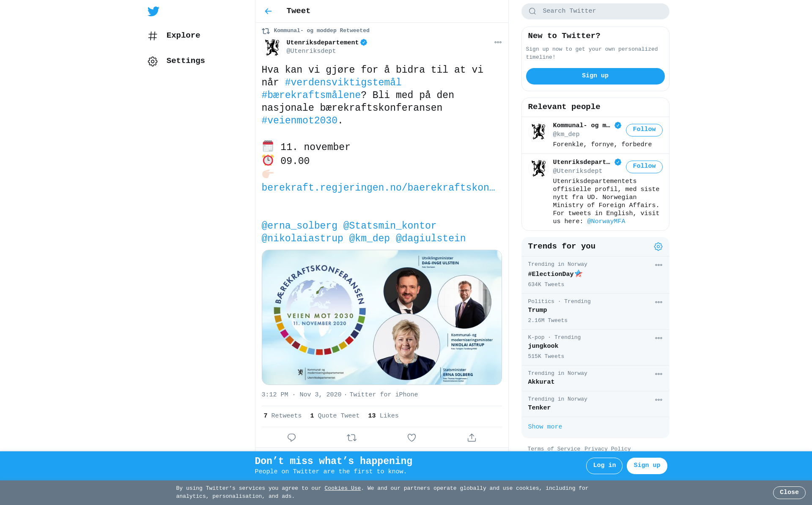Like the tweet with the heart icon
This screenshot has height=505, width=812.
(411, 438)
